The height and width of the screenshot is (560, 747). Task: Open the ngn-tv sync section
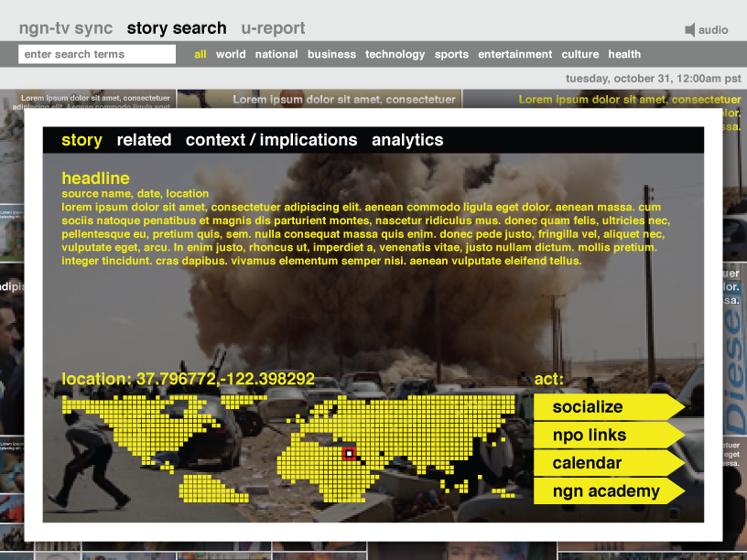[66, 28]
